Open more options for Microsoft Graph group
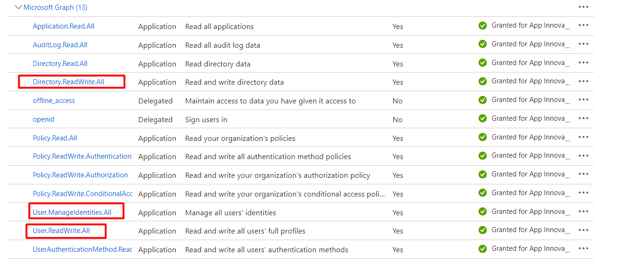 click(x=583, y=7)
